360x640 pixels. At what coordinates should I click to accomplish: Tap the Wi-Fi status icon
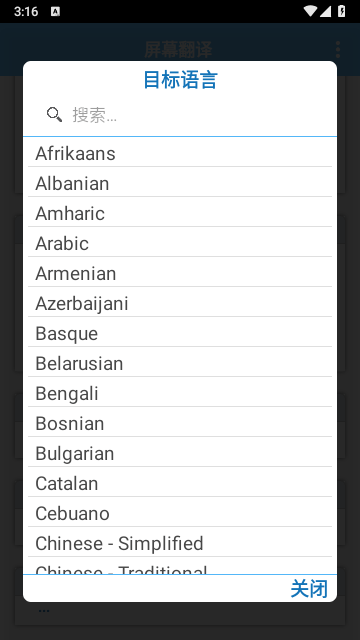point(311,11)
